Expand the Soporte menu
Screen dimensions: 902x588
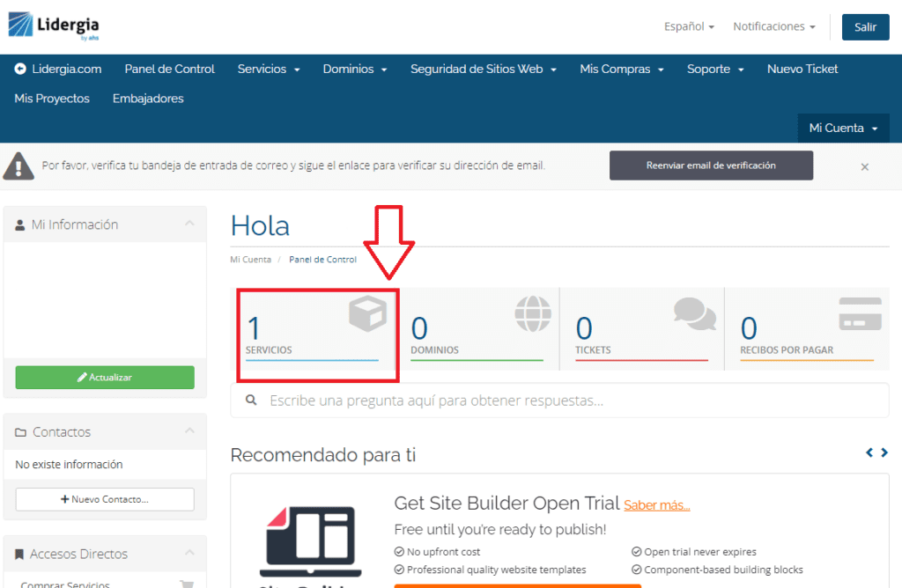point(715,69)
